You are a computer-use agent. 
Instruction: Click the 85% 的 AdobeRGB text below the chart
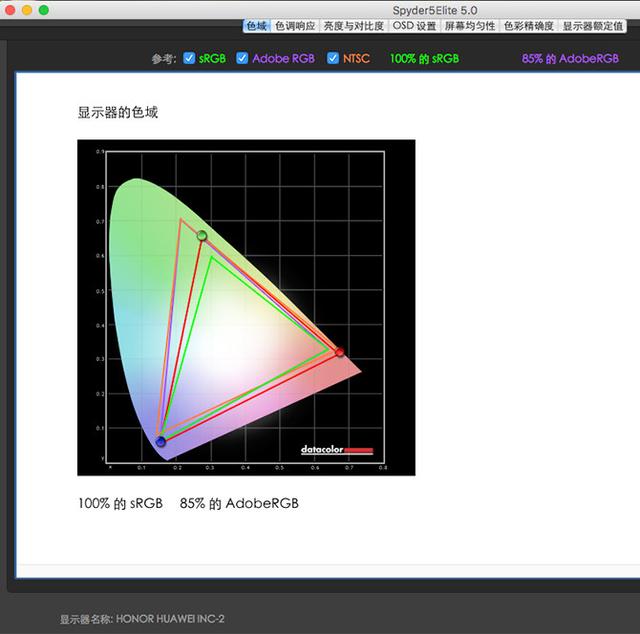[239, 503]
